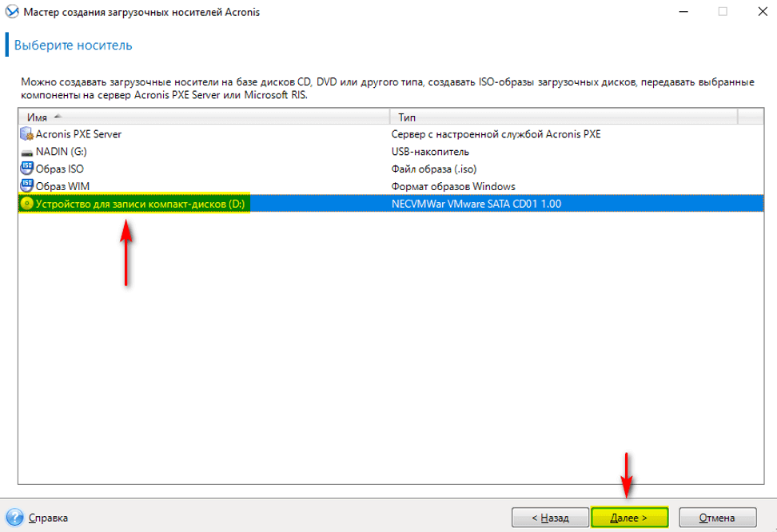Click the NADIN (G:) USB drive icon
This screenshot has width=777, height=532.
26,152
